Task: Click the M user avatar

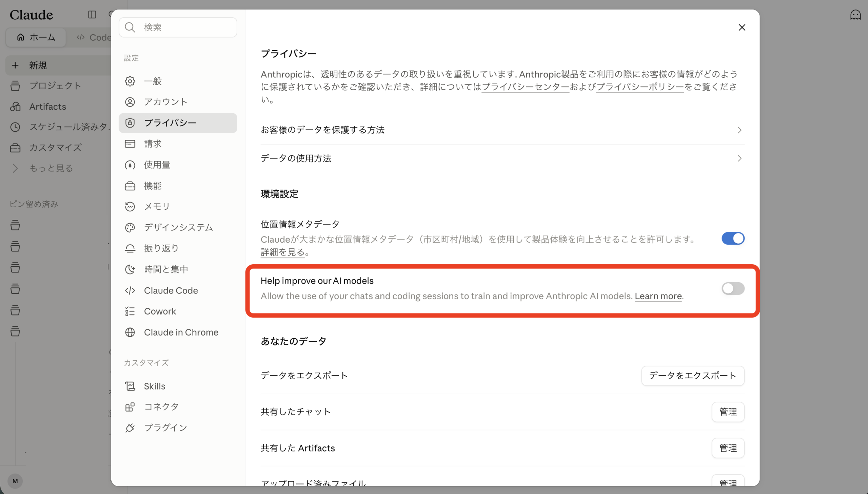Action: click(15, 481)
